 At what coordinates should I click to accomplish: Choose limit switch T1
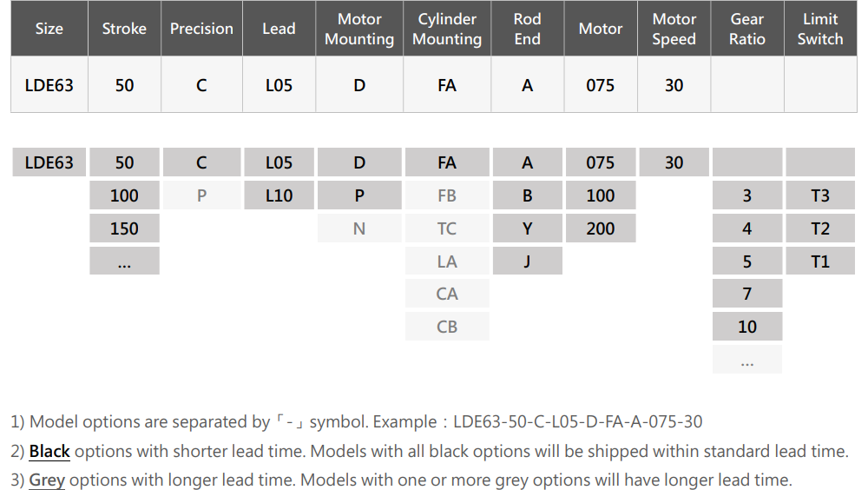tap(820, 262)
